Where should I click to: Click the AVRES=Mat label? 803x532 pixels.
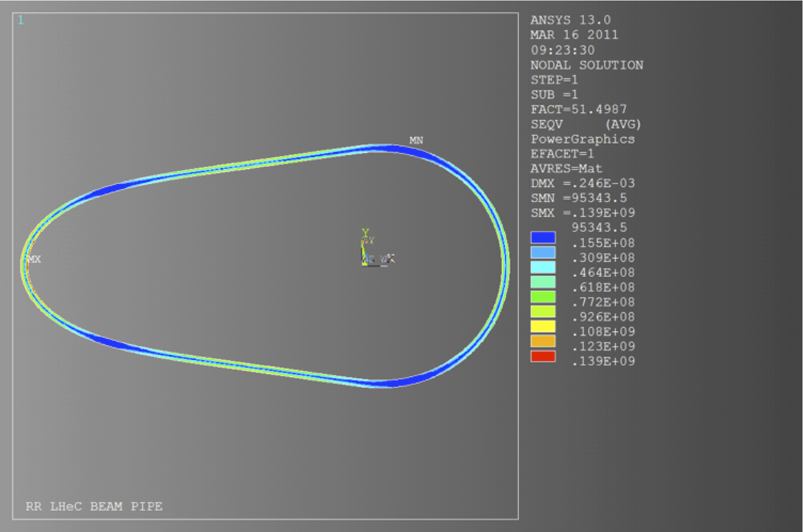point(566,169)
